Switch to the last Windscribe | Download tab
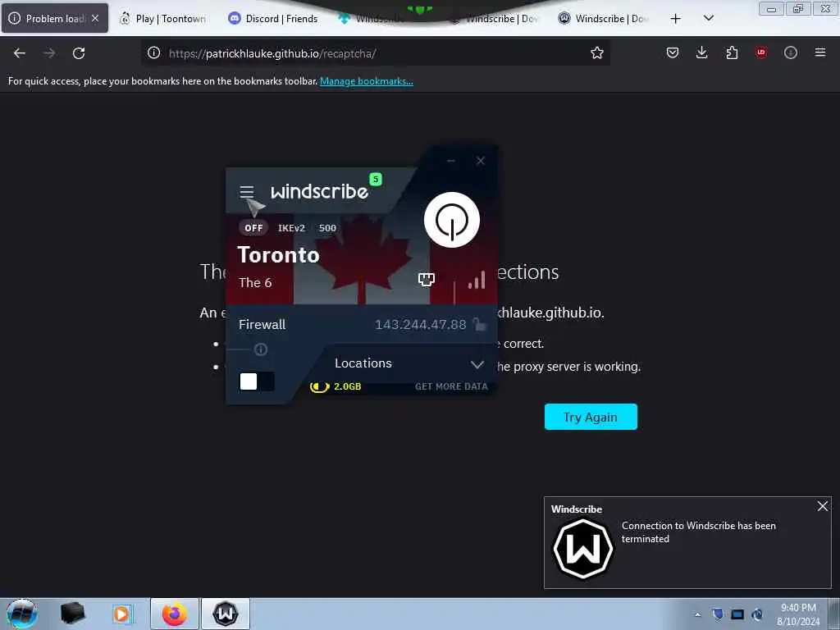Image resolution: width=840 pixels, height=630 pixels. click(604, 19)
